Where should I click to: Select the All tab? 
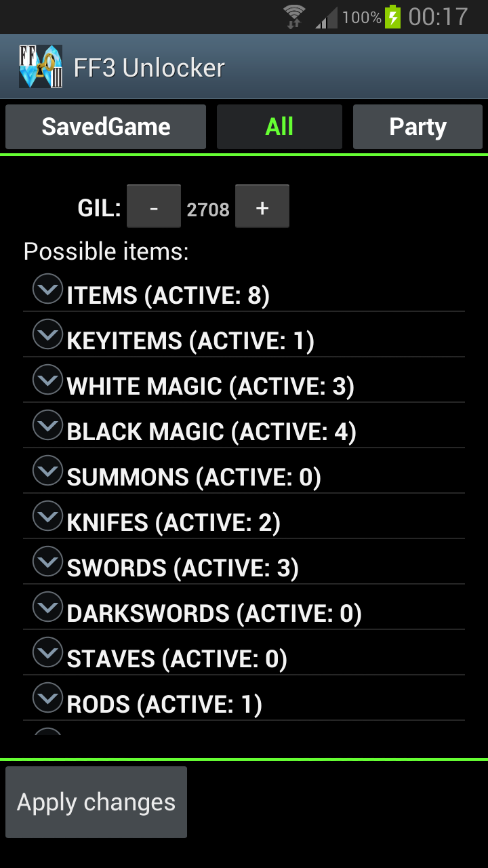(x=279, y=127)
